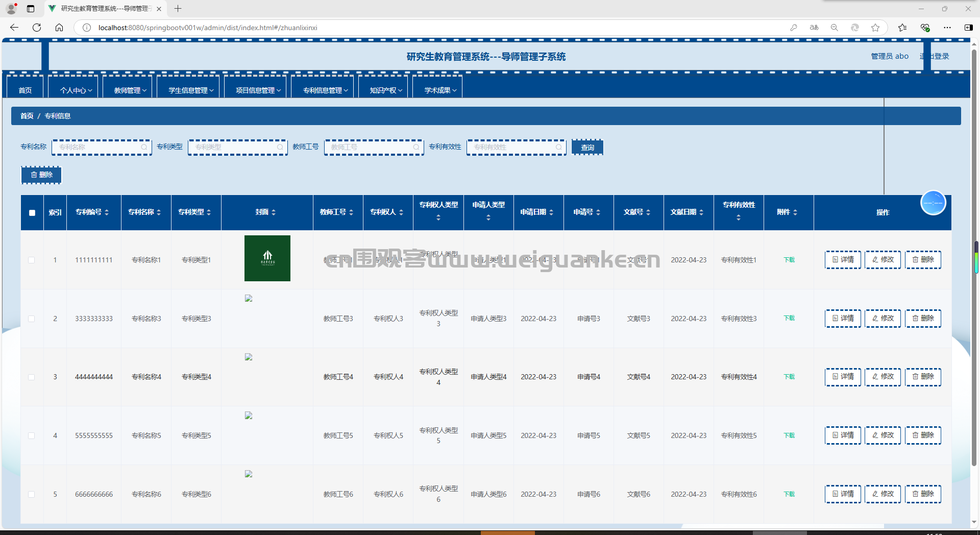Click the batch 删除 button above table

41,175
